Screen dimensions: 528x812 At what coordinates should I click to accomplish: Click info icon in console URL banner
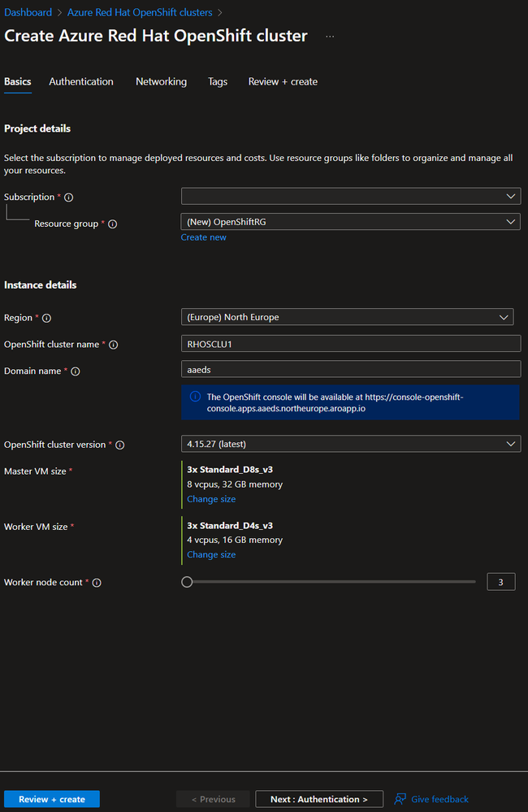(195, 397)
